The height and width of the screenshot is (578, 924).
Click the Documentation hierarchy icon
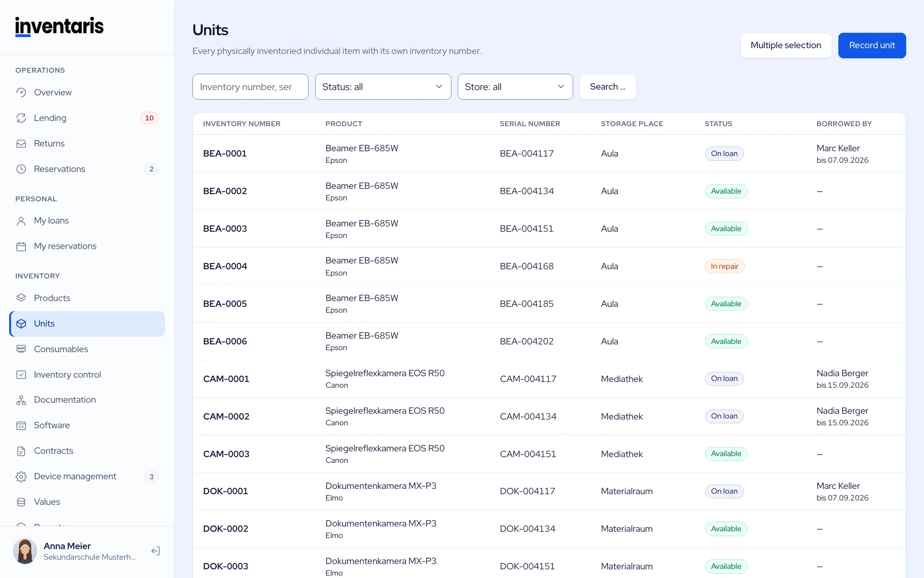click(x=21, y=400)
